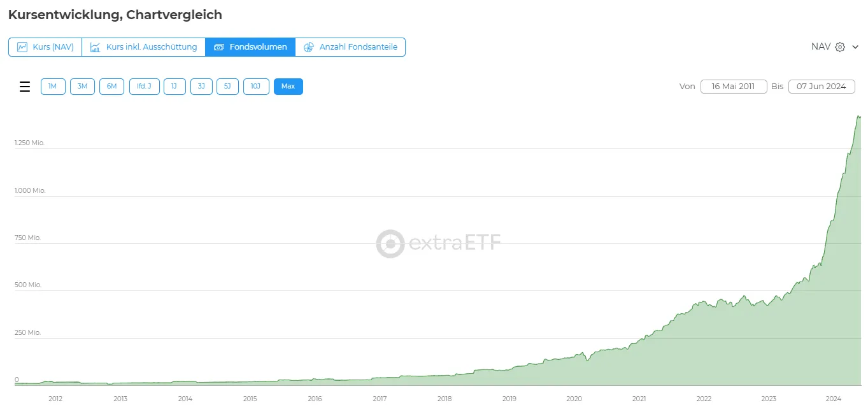The height and width of the screenshot is (405, 868).
Task: Select the Max time range
Action: (x=288, y=87)
